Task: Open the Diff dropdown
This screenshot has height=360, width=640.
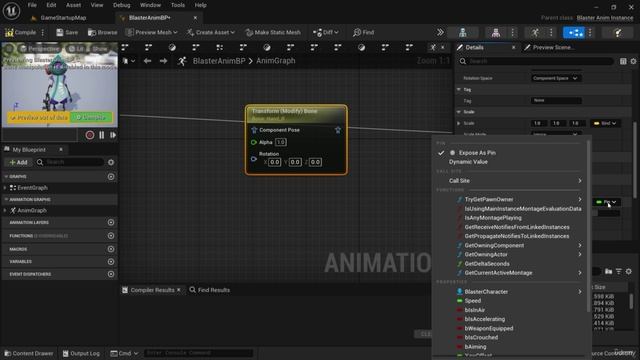Action: [x=325, y=32]
